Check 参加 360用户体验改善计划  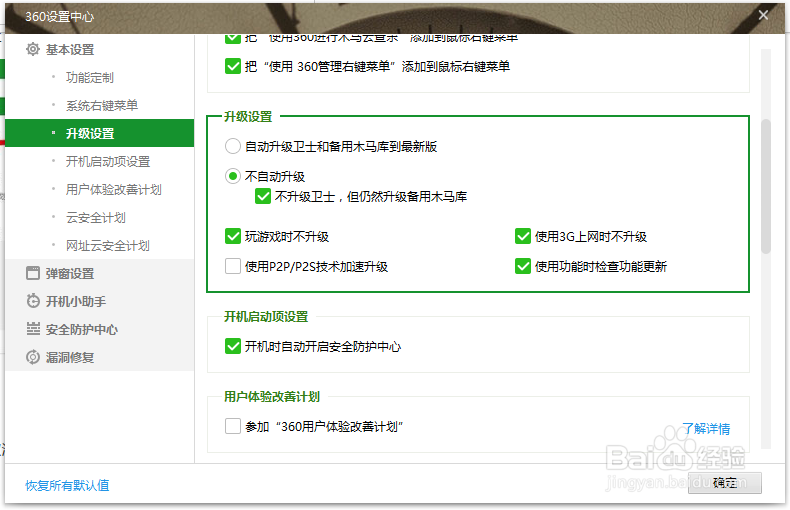point(233,426)
